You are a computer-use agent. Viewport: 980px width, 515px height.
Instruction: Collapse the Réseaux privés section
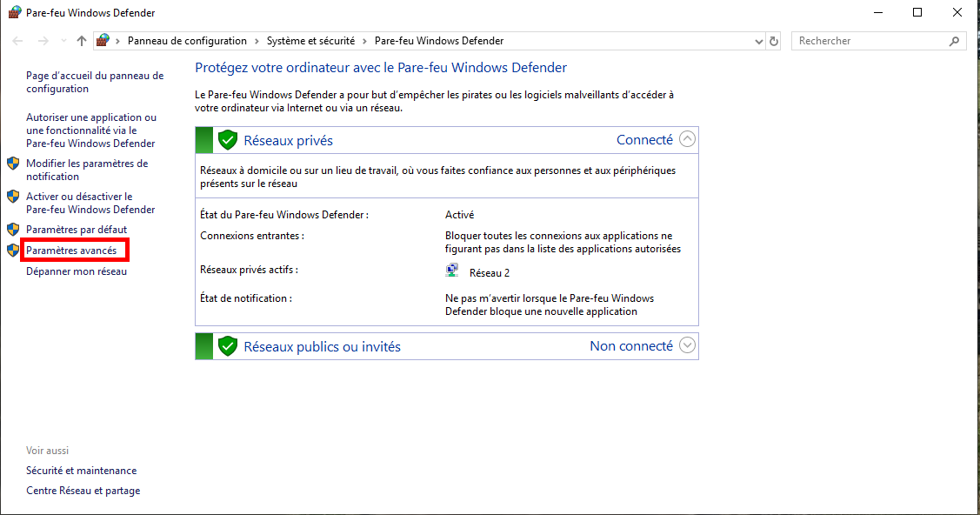pyautogui.click(x=687, y=138)
